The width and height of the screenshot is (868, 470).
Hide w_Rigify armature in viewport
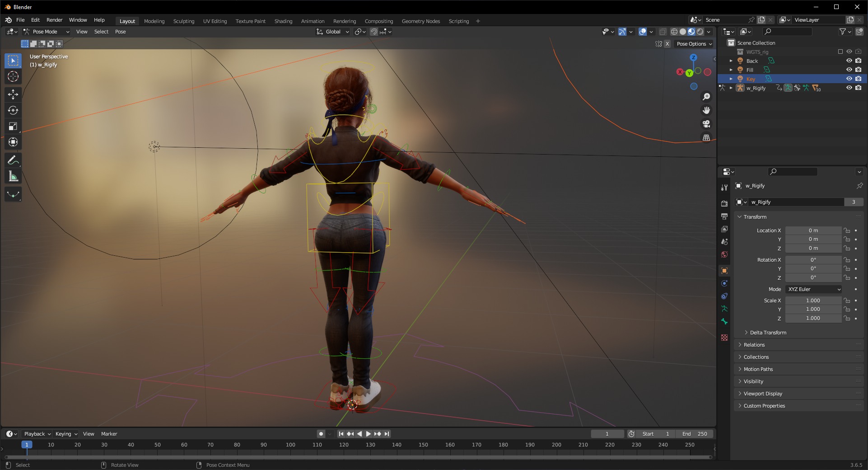pos(849,88)
